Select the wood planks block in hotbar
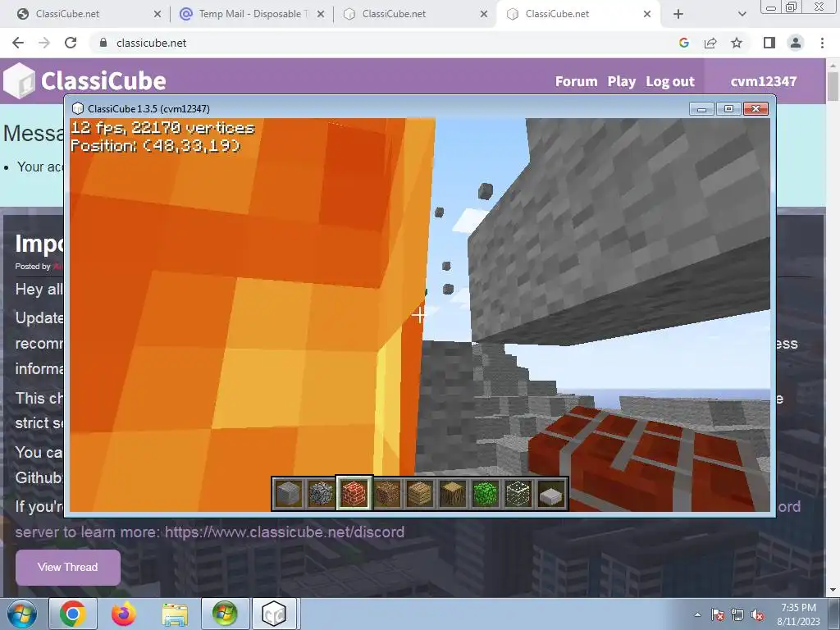The height and width of the screenshot is (630, 840). pyautogui.click(x=419, y=493)
